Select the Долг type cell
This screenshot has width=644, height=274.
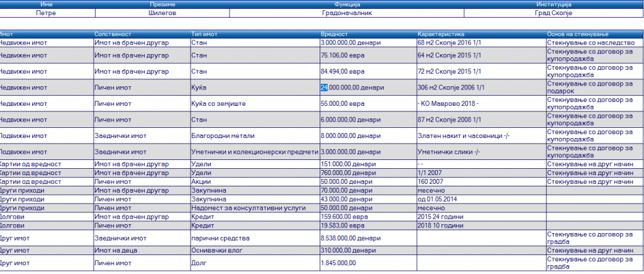point(255,263)
